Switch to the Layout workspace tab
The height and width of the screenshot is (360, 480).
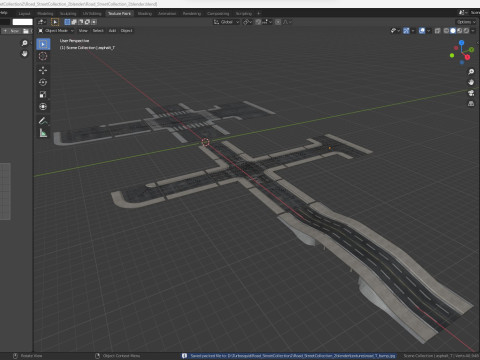tap(24, 14)
